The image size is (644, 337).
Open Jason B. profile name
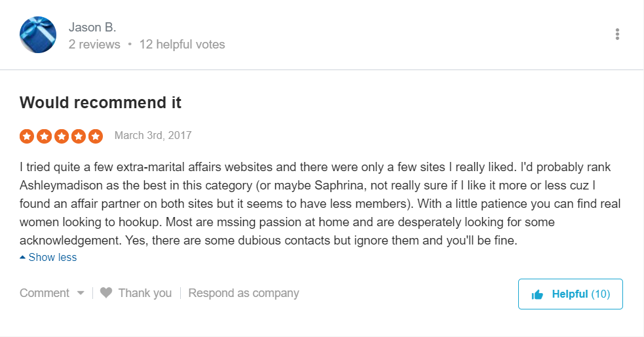pos(92,27)
